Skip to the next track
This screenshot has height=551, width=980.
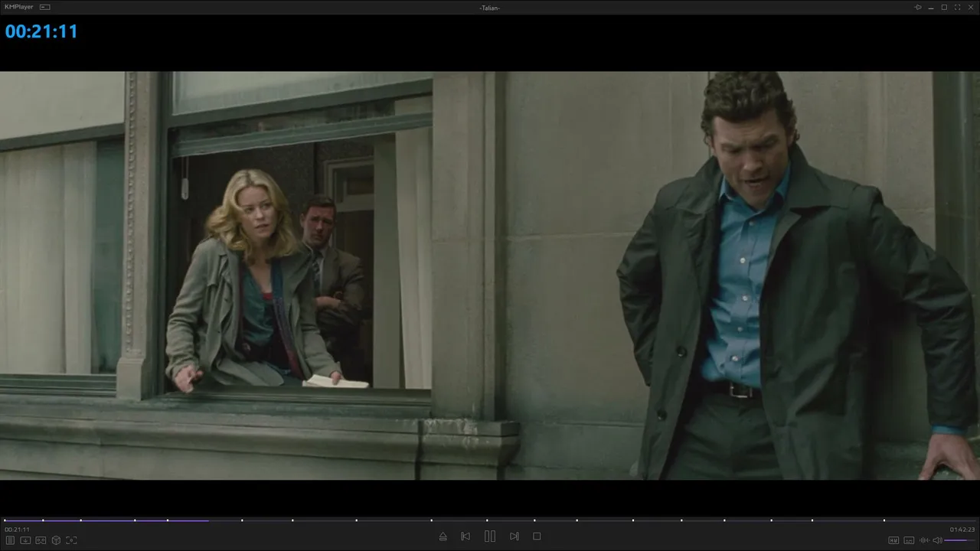pos(514,536)
